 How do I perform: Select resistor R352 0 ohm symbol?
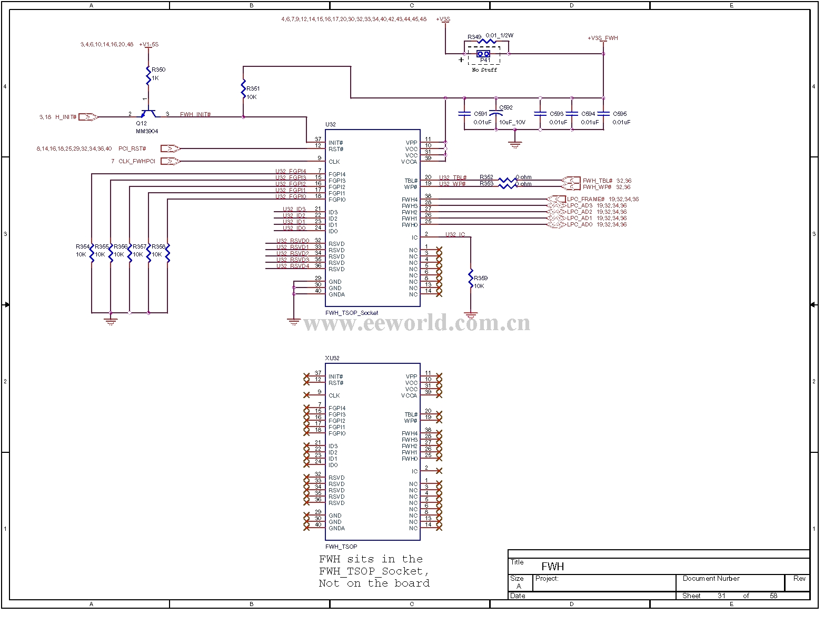[x=508, y=180]
